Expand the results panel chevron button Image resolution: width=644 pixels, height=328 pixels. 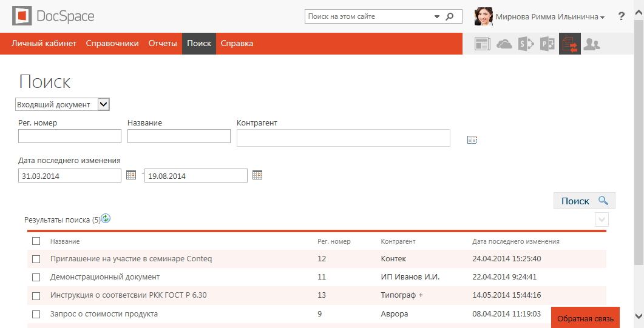(x=602, y=219)
